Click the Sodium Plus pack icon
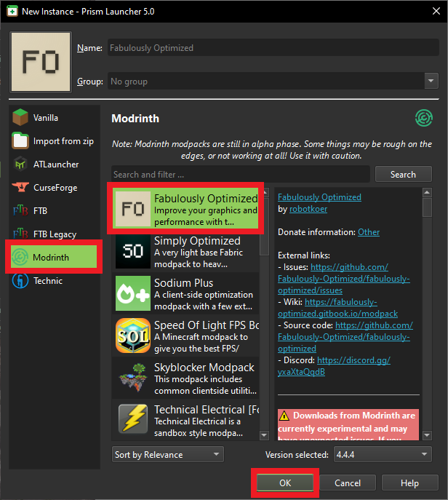The height and width of the screenshot is (500, 448). pyautogui.click(x=133, y=293)
